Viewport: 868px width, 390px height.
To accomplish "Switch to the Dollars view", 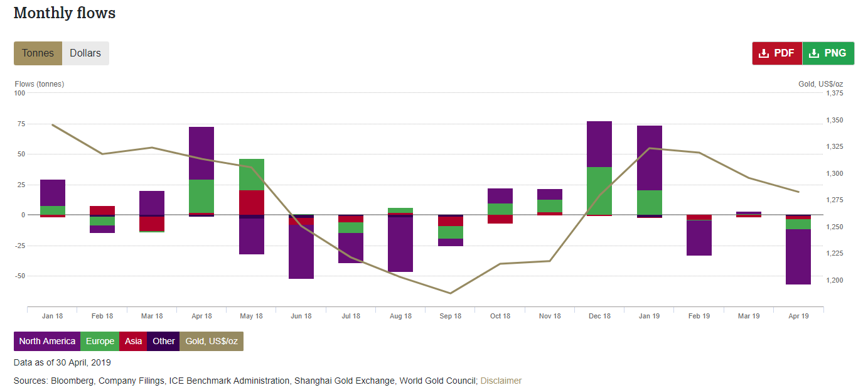I will [x=85, y=53].
